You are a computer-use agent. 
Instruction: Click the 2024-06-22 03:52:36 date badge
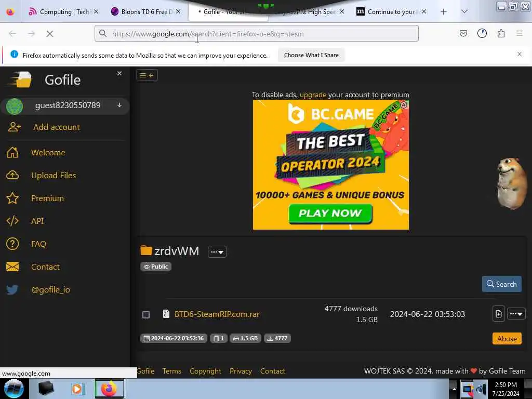174,338
